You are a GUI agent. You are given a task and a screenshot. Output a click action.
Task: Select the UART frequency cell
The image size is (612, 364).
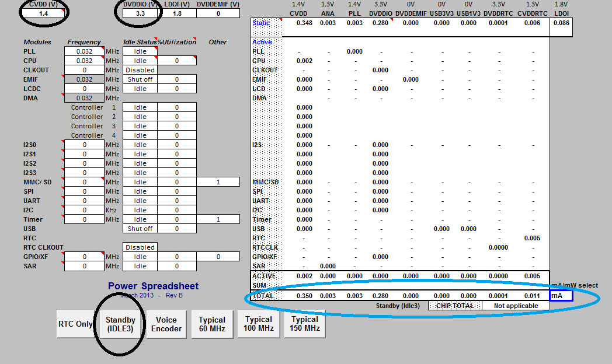[84, 201]
